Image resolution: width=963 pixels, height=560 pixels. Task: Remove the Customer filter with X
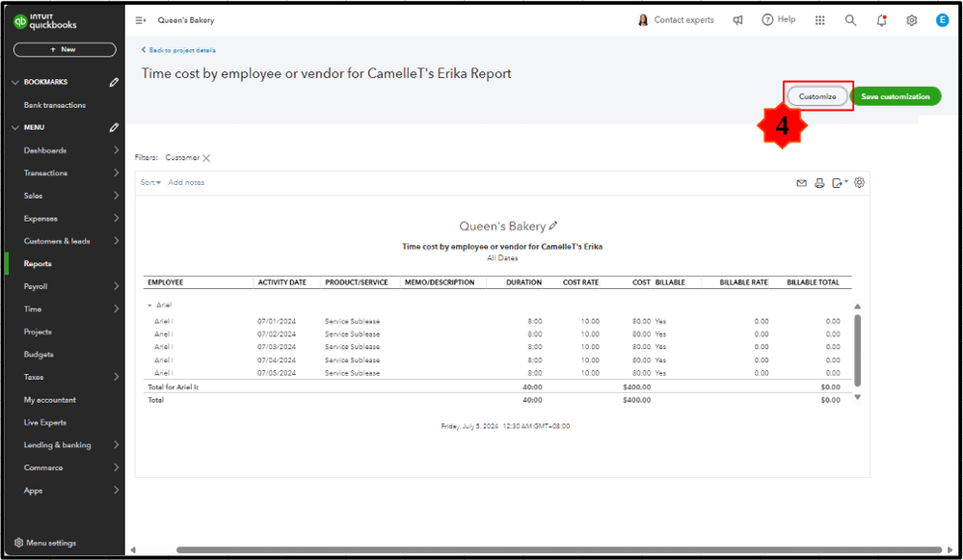206,158
